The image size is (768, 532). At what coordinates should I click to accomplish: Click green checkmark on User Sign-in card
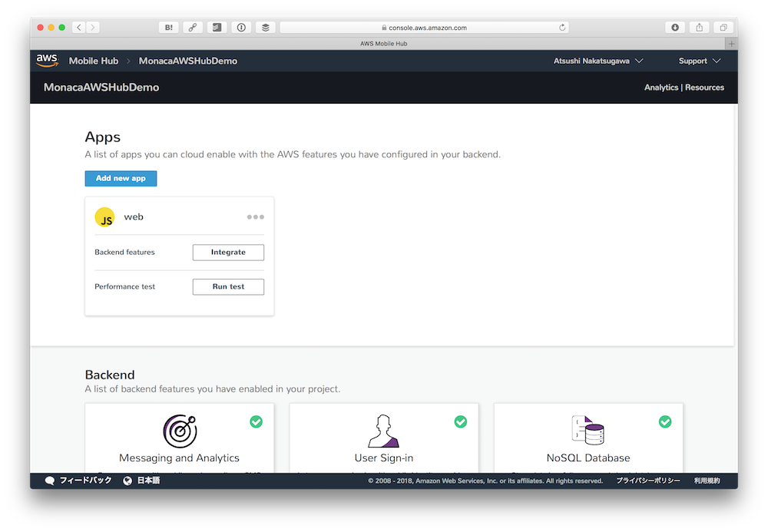[460, 421]
